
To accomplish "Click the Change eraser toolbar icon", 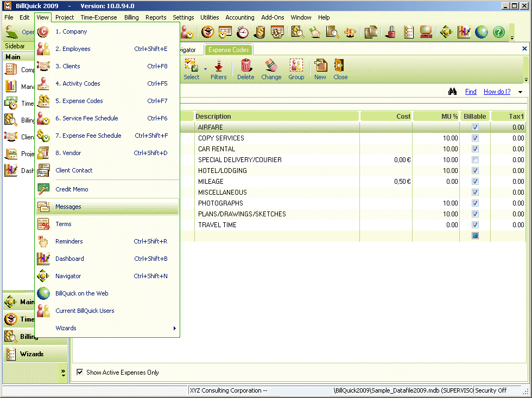I will click(271, 66).
